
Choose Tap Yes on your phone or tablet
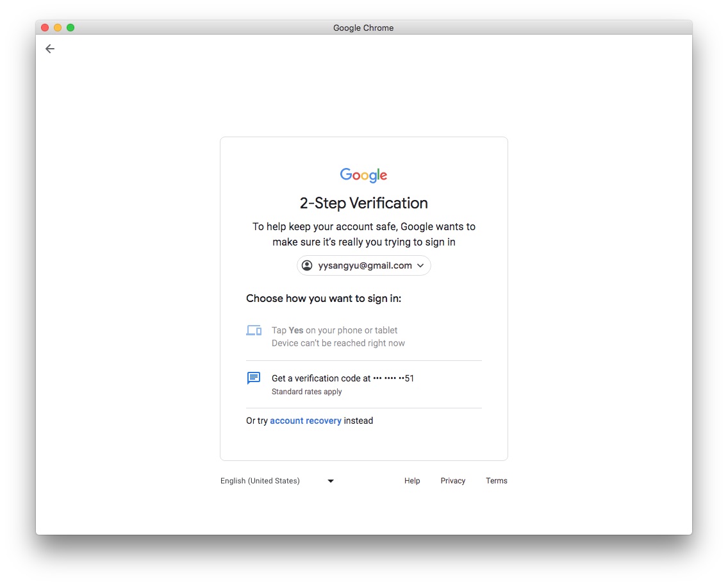coord(364,337)
